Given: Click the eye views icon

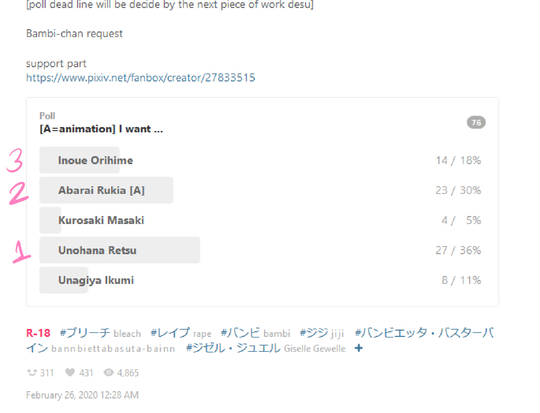Looking at the screenshot, I should pos(109,372).
